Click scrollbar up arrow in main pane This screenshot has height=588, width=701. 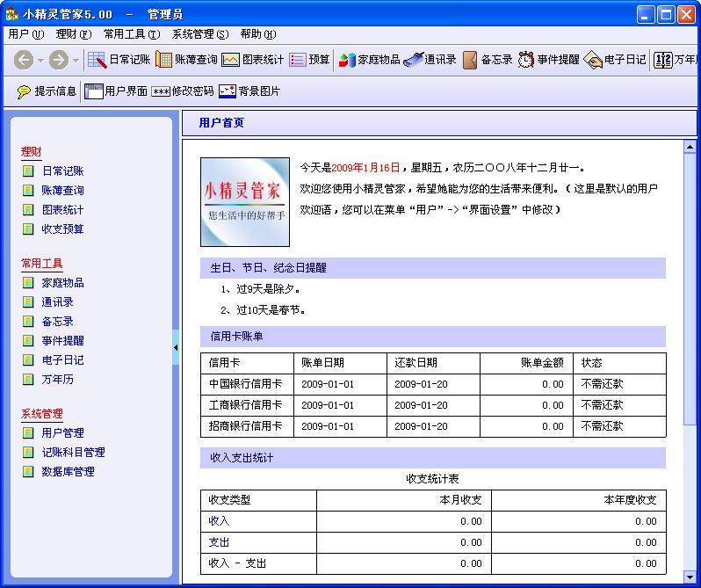point(690,147)
